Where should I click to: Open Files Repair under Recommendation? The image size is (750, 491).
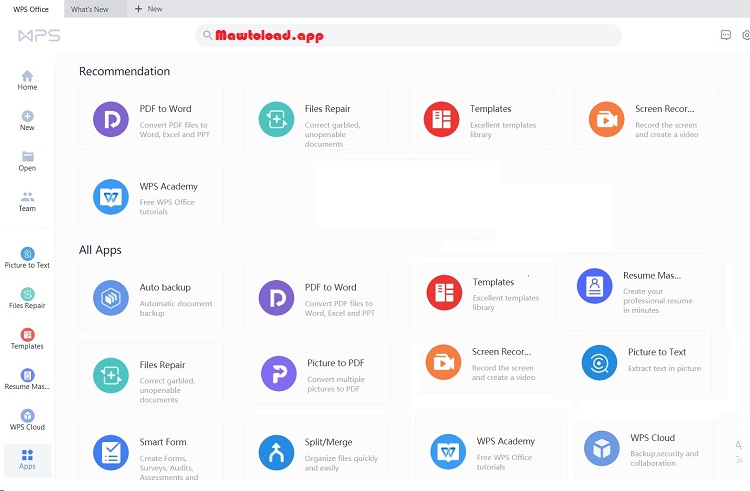(x=316, y=119)
